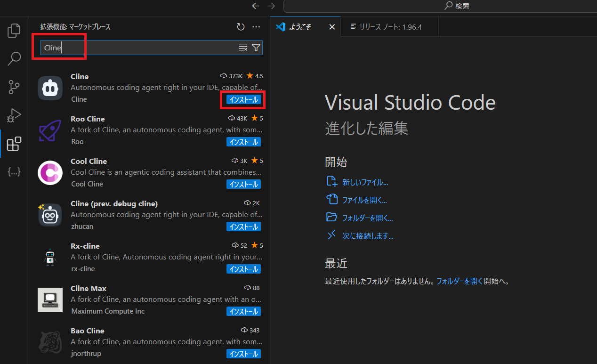The height and width of the screenshot is (364, 597).
Task: Expand the 開始 section on Welcome page
Action: [x=336, y=162]
